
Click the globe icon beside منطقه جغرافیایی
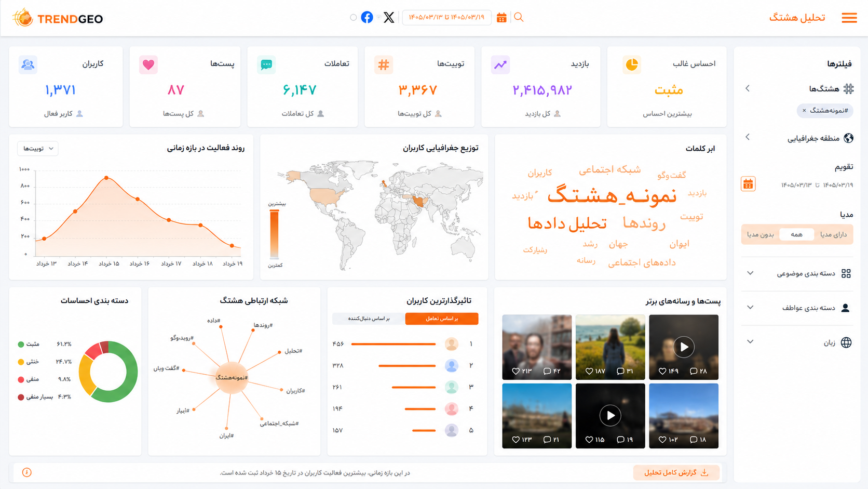pyautogui.click(x=849, y=138)
